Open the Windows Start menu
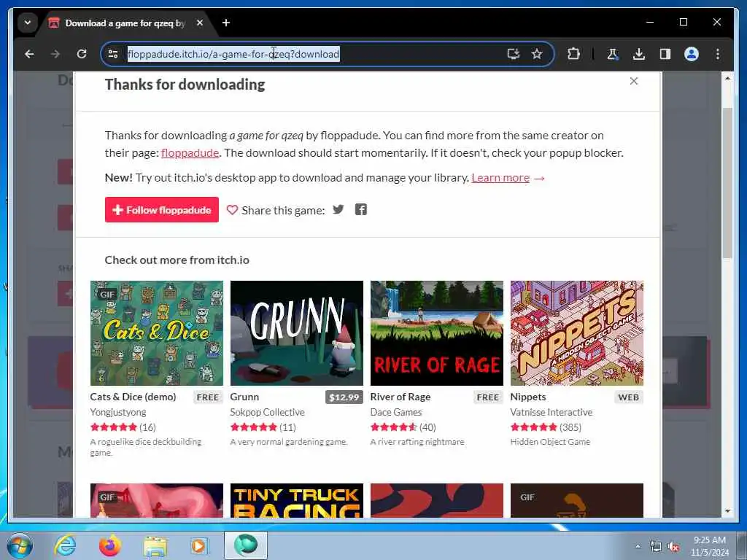The height and width of the screenshot is (560, 747). [x=19, y=545]
